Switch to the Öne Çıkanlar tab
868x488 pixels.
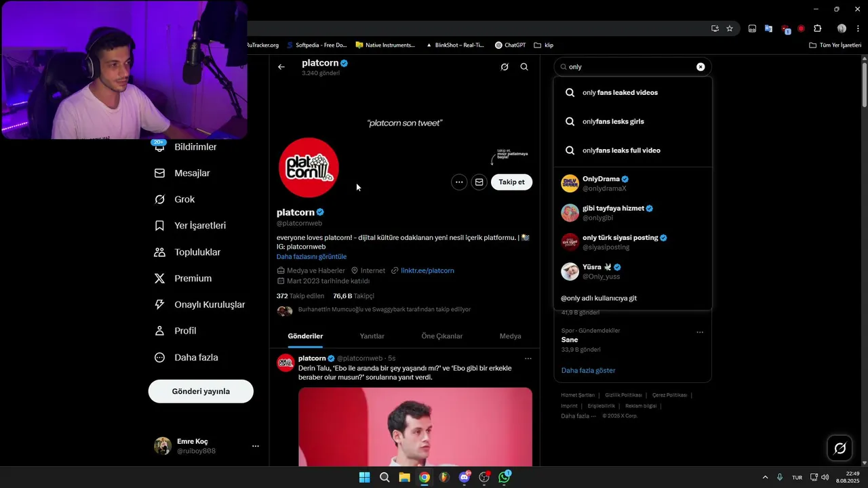point(442,336)
